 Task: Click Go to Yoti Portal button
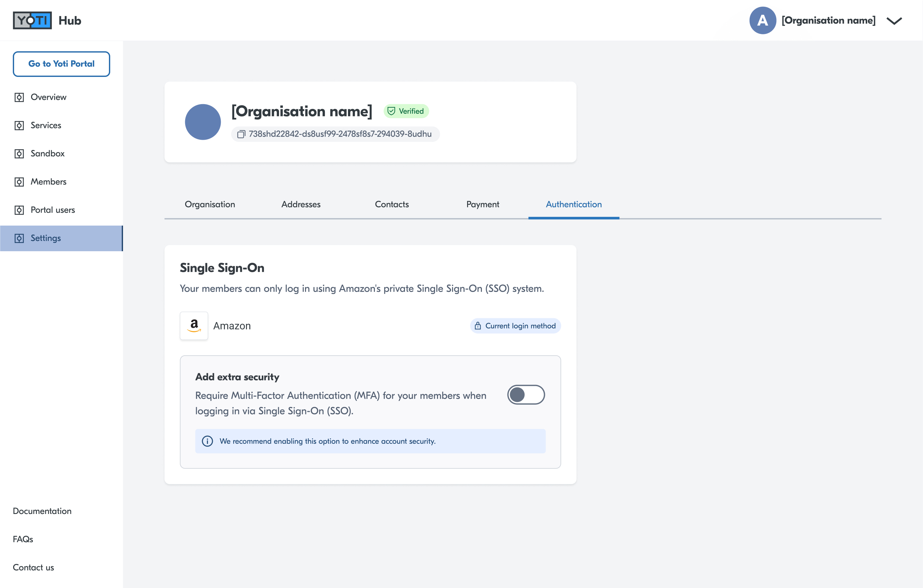click(x=61, y=64)
